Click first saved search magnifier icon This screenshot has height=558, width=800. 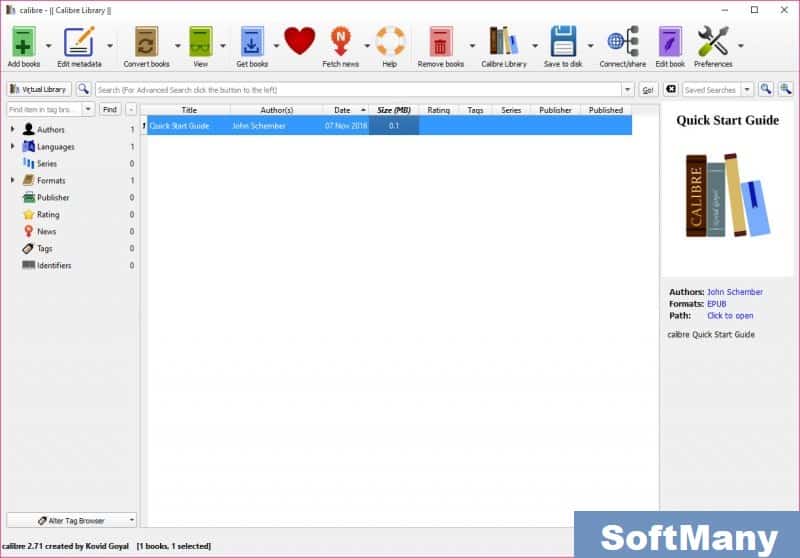(766, 89)
